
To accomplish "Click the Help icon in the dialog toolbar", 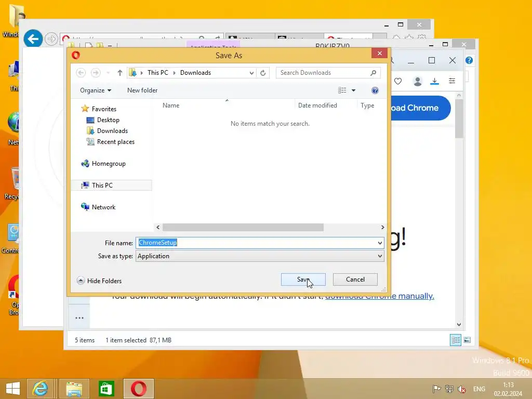I will click(375, 90).
